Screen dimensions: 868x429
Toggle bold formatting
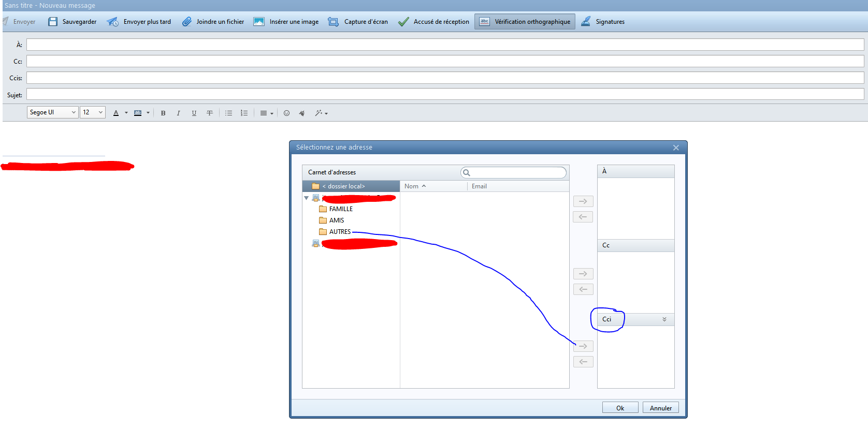(x=163, y=113)
